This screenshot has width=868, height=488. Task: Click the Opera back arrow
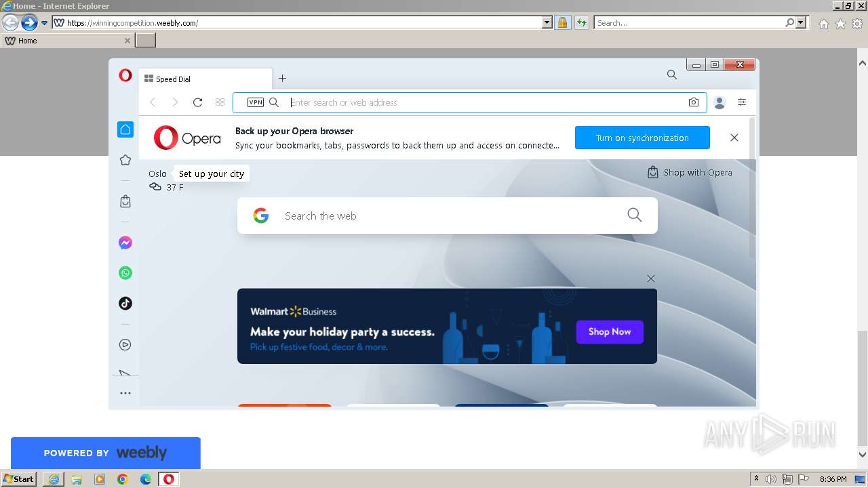click(153, 102)
